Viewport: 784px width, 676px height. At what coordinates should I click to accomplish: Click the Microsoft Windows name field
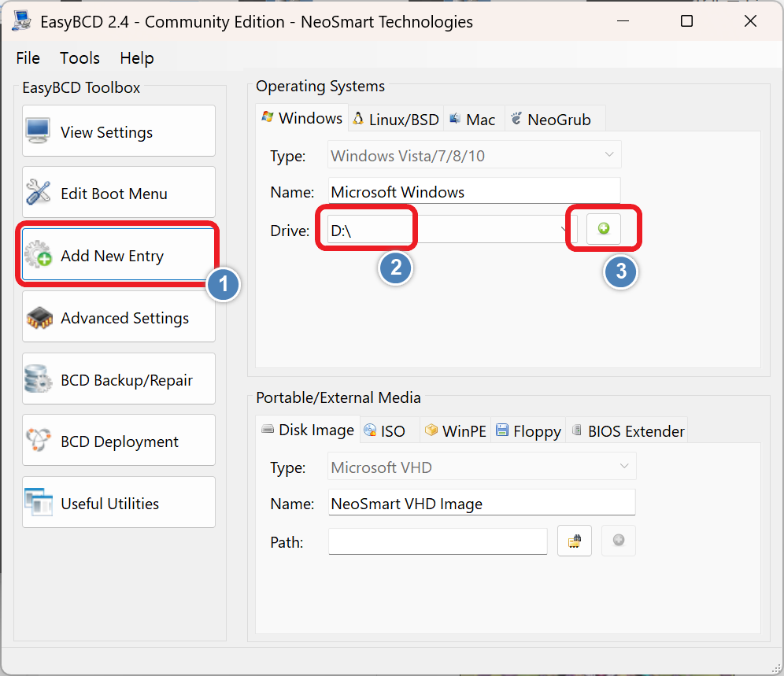click(474, 192)
